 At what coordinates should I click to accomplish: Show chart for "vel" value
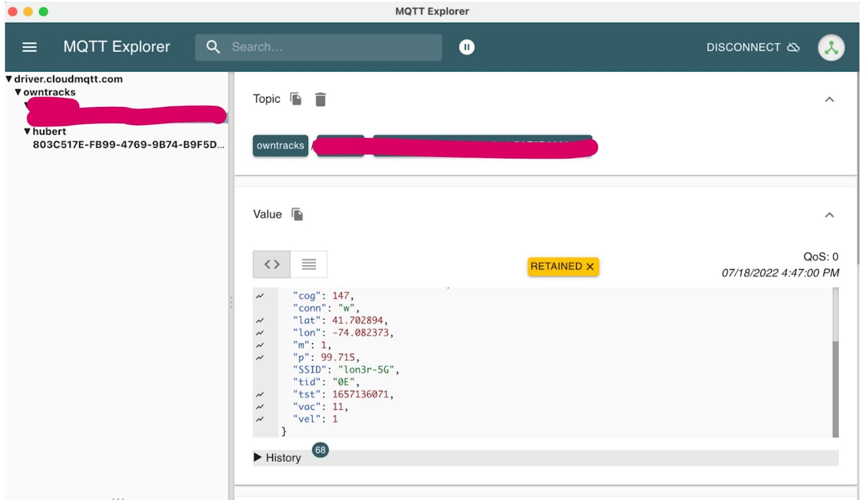pos(260,419)
